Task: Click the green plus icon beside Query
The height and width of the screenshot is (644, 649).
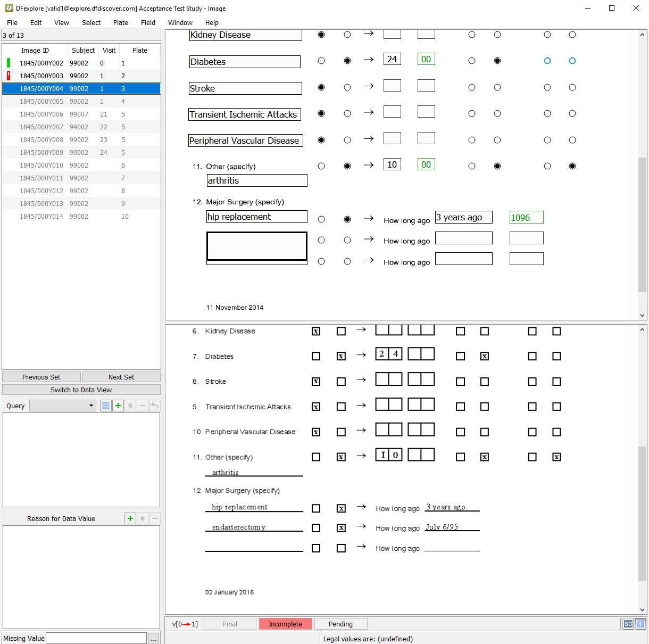Action: pyautogui.click(x=118, y=406)
